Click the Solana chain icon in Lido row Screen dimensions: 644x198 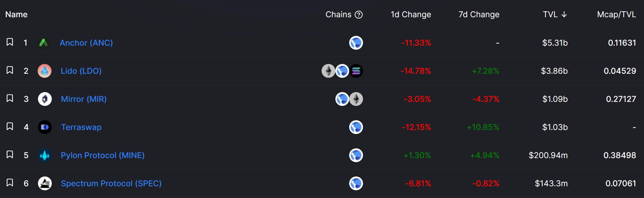click(x=356, y=71)
